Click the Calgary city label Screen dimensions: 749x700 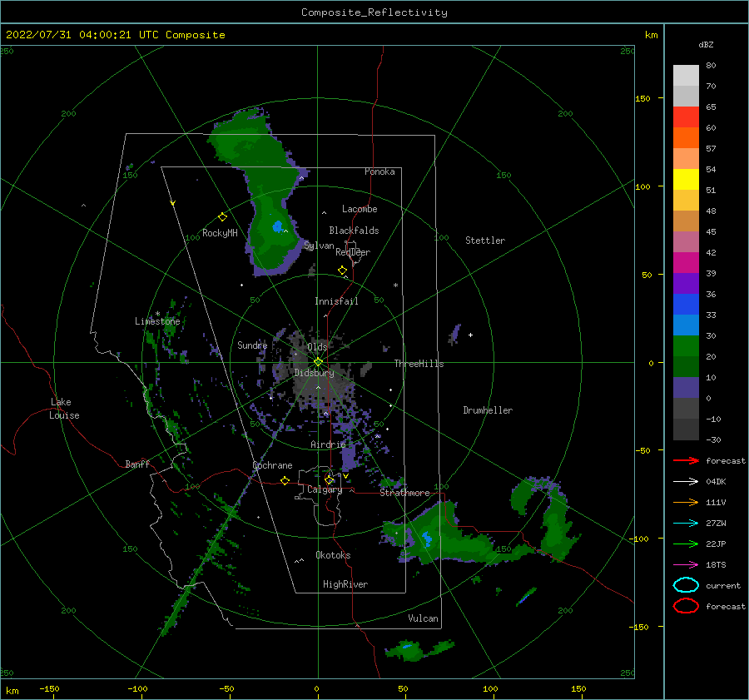(325, 489)
